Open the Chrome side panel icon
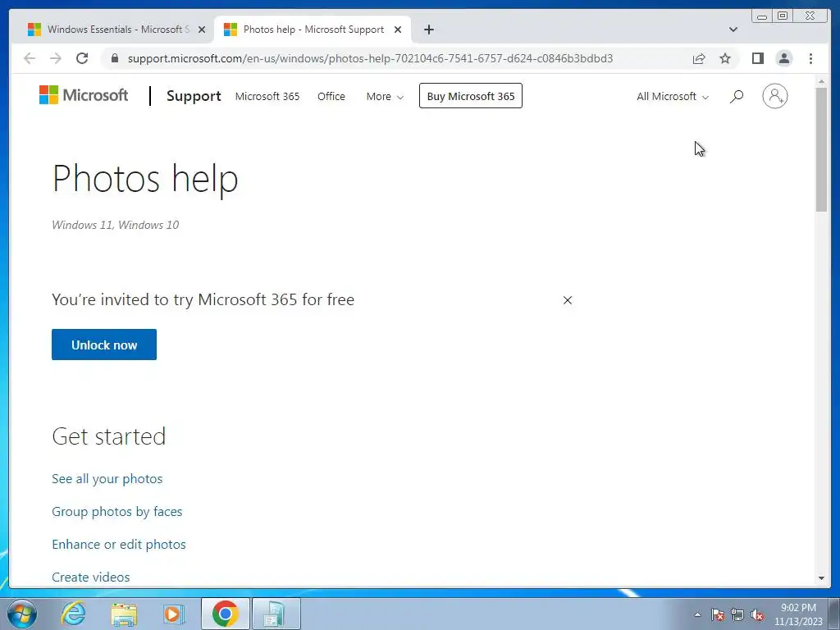Viewport: 840px width, 630px height. [757, 58]
